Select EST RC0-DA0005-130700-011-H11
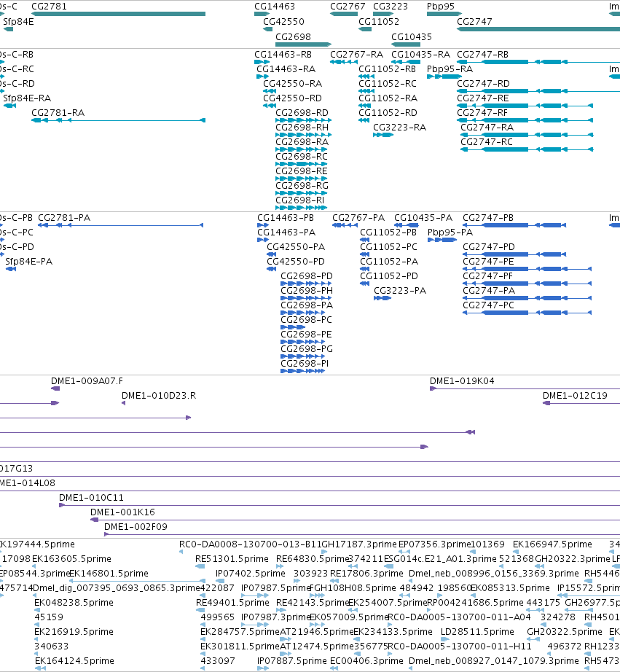 (459, 646)
